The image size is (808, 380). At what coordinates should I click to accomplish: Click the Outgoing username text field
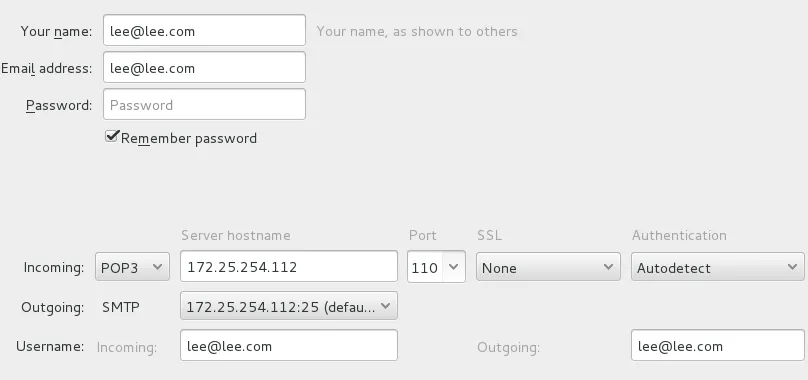(x=717, y=345)
